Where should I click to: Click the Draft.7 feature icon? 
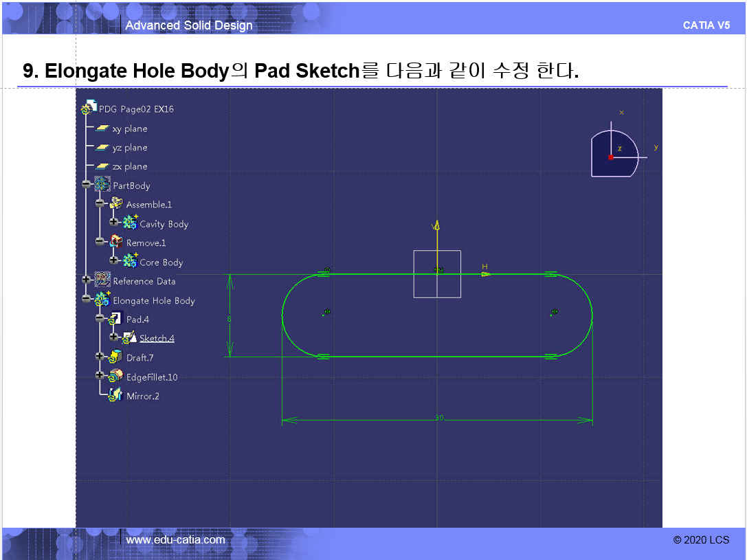point(115,357)
